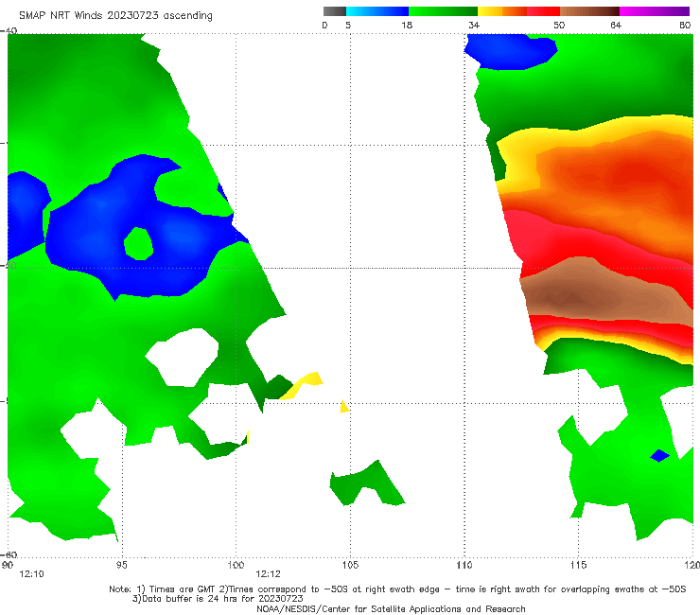
Task: Click the magenta-purple segment of the color bar
Action: tap(655, 11)
